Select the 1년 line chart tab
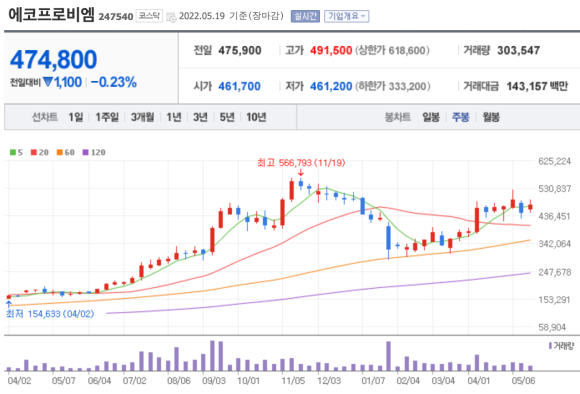580x394 pixels. point(174,117)
